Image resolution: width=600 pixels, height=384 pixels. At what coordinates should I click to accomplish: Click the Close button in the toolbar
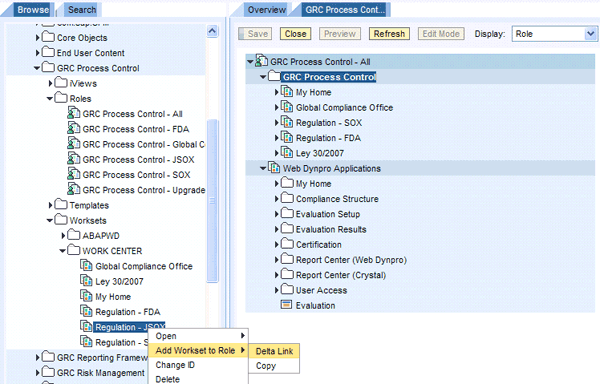(x=295, y=34)
